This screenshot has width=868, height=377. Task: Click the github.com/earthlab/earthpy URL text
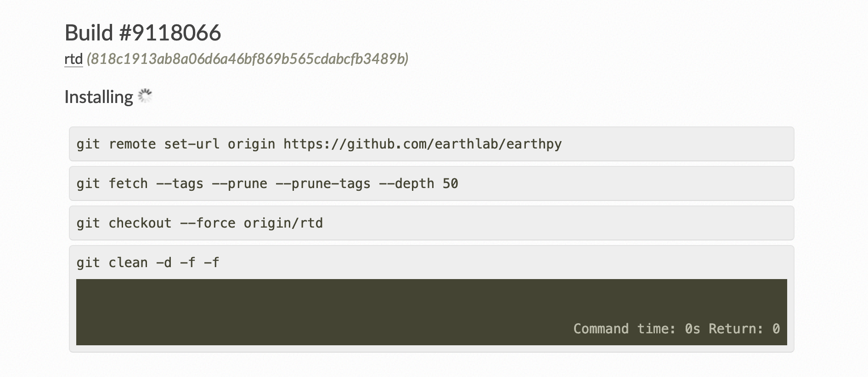tap(423, 144)
